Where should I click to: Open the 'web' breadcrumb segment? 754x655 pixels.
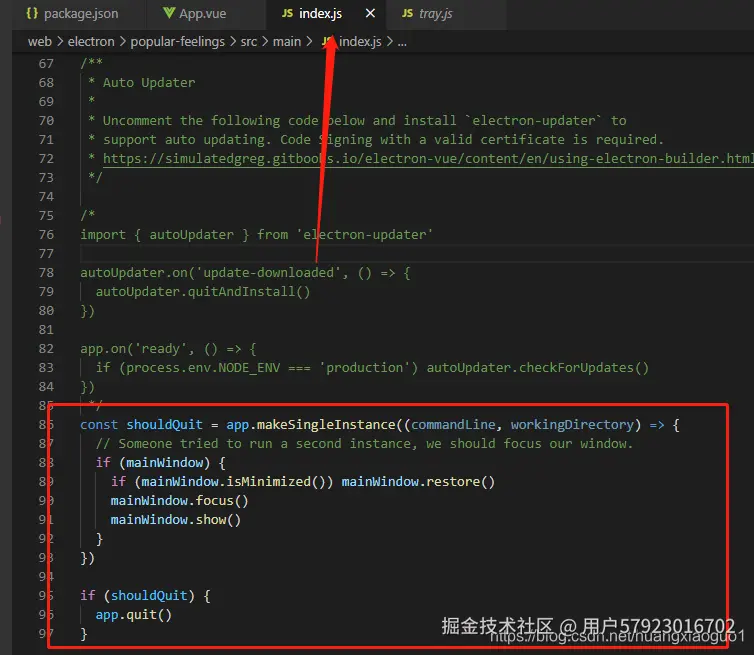pos(40,42)
